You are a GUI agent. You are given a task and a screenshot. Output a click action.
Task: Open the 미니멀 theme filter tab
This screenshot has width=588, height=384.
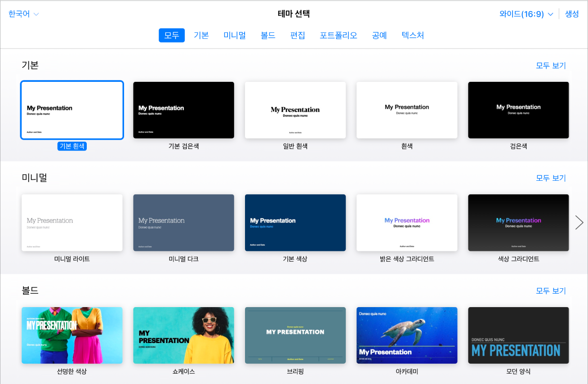point(234,35)
